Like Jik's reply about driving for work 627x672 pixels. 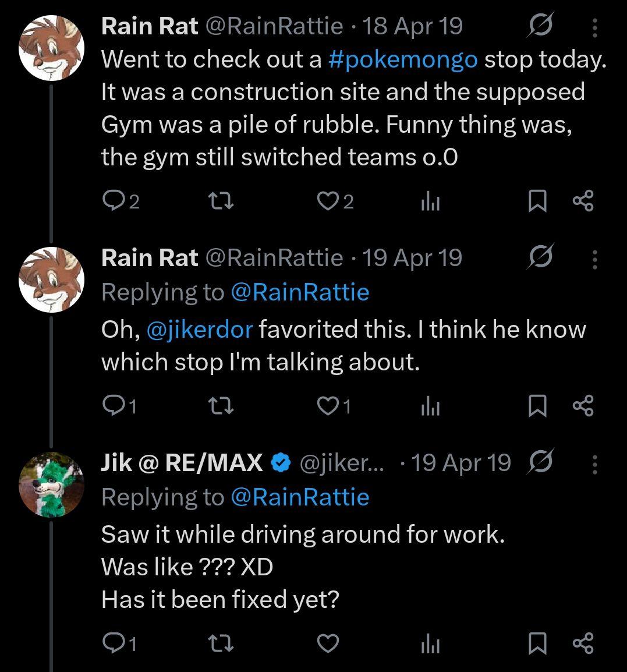327,643
